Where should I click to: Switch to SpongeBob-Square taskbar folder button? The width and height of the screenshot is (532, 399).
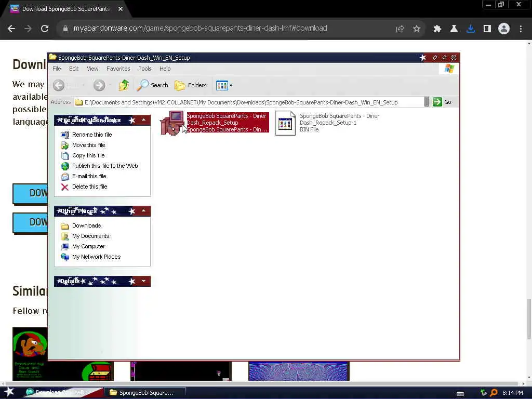click(x=144, y=393)
